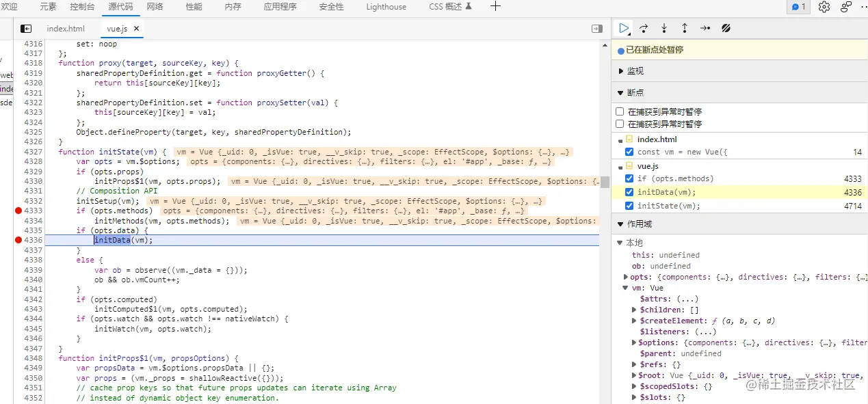Click line number 4340 to add breakpoint
The image size is (868, 404).
33,280
